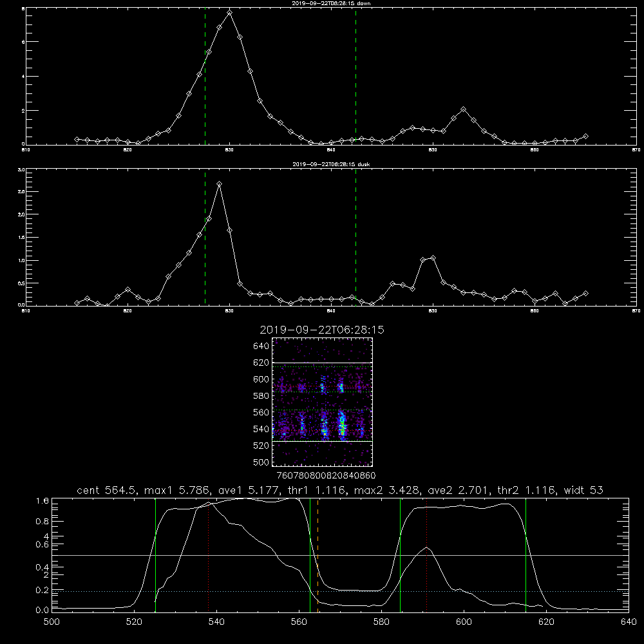This screenshot has width=644, height=644.
Task: Click the 'ave2 2.701' value in the bottom title
Action: (x=458, y=490)
